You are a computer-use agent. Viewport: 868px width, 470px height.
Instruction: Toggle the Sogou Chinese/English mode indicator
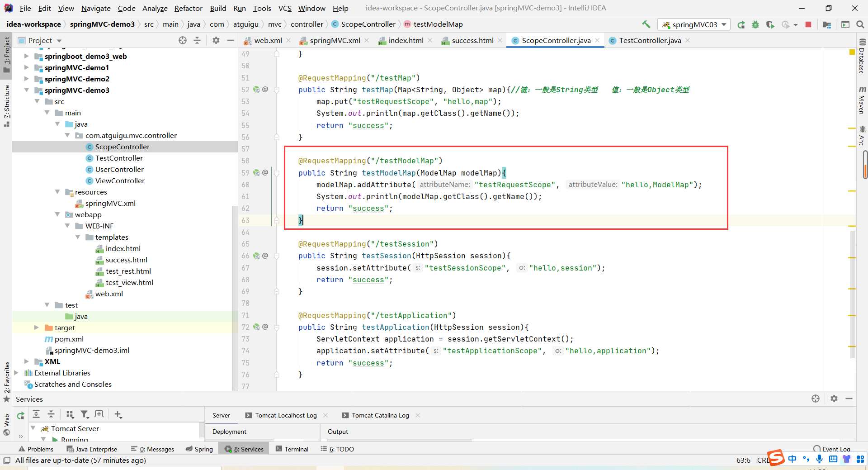(x=792, y=459)
